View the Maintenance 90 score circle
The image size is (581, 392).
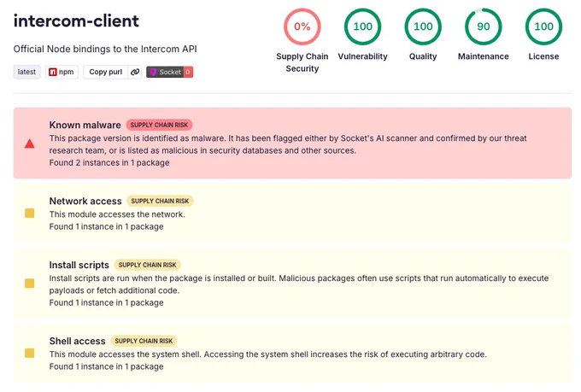484,26
